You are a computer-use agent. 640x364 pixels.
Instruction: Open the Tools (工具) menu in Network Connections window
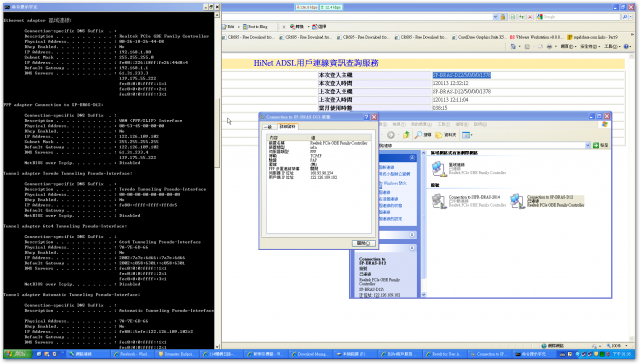coord(444,124)
